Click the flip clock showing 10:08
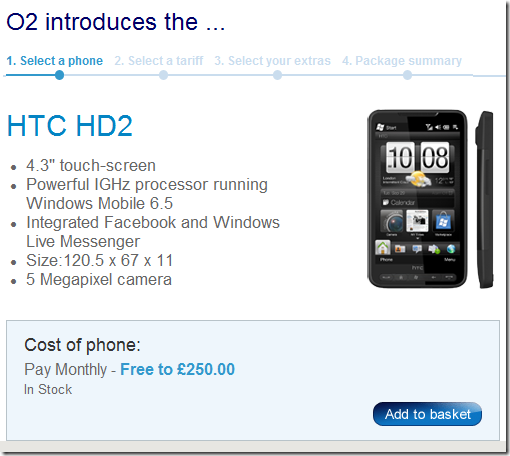This screenshot has width=510, height=456. point(418,157)
